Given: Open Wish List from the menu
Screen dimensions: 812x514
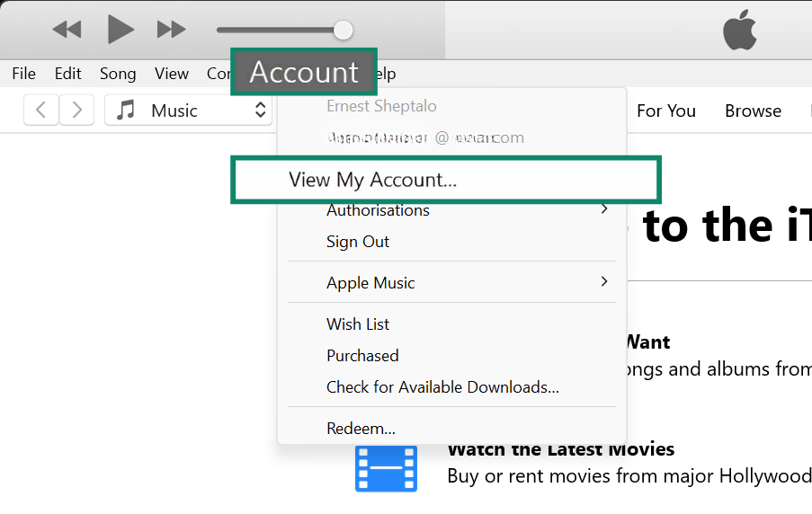Looking at the screenshot, I should 358,324.
